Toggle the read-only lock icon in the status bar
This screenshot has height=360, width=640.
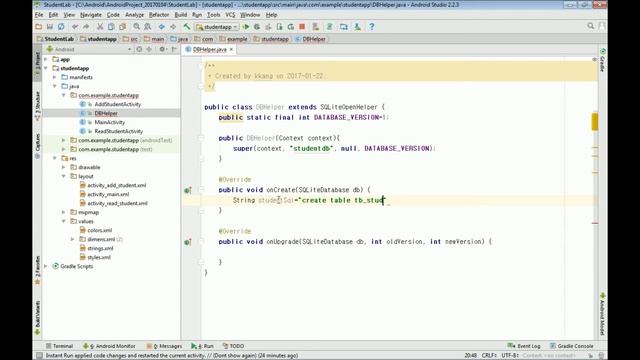(x=590, y=356)
